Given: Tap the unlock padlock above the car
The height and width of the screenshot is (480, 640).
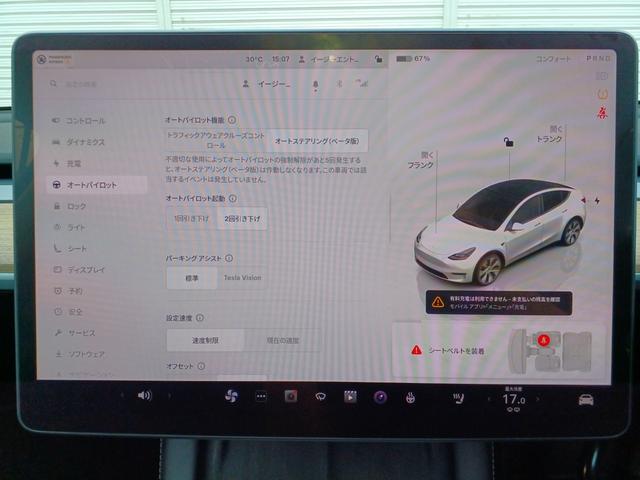Looking at the screenshot, I should tap(509, 143).
